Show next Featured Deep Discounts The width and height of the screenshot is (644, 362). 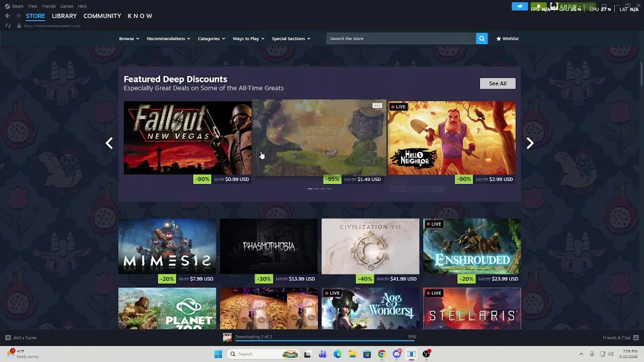click(530, 143)
